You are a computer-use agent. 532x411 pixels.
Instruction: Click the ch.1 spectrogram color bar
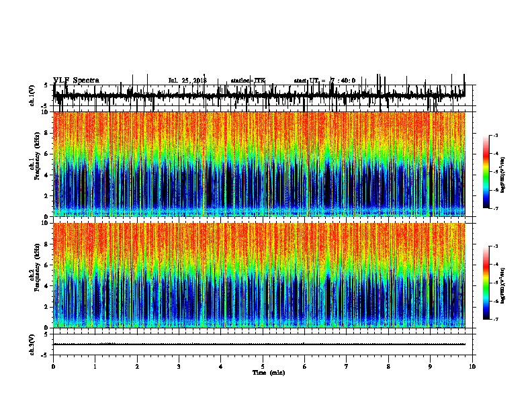[x=486, y=172]
